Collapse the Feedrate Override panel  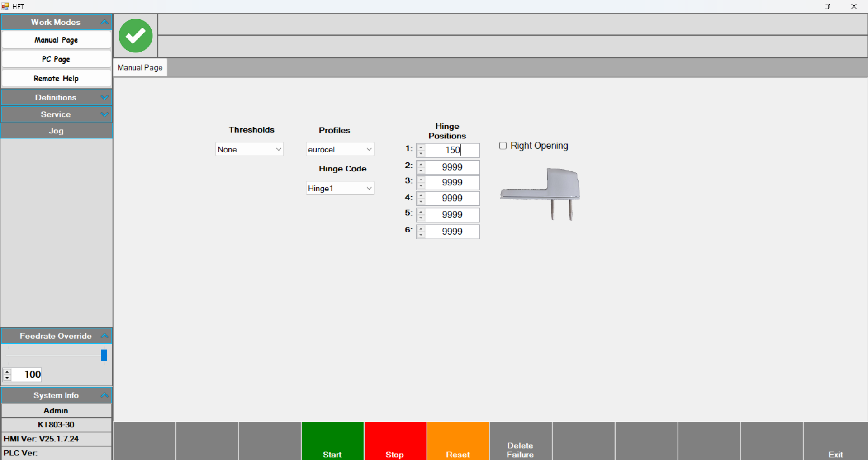pyautogui.click(x=104, y=336)
